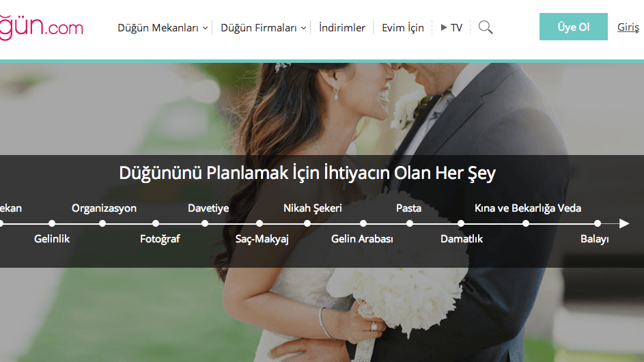Expand the Düğün Firmaları dropdown chevron
The image size is (644, 362).
303,29
